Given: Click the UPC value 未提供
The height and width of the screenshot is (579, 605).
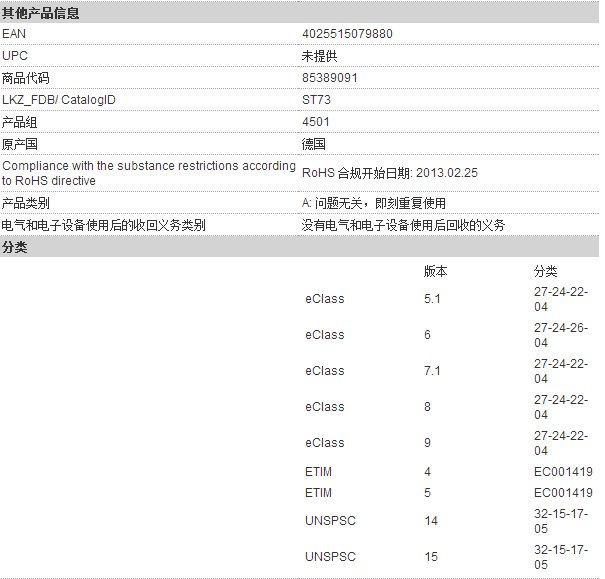Looking at the screenshot, I should tap(319, 56).
